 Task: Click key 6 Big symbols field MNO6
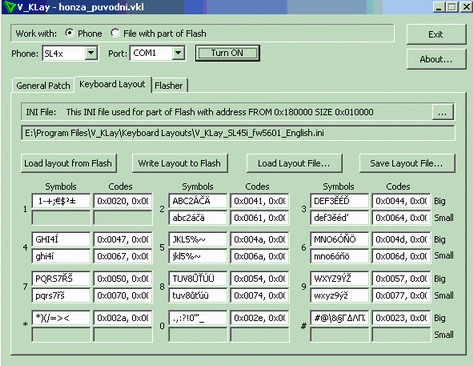[x=339, y=239]
